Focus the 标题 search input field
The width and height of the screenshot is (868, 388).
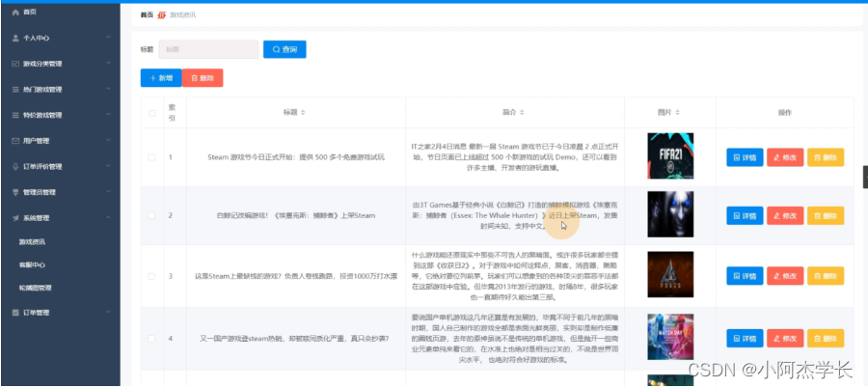(x=208, y=49)
